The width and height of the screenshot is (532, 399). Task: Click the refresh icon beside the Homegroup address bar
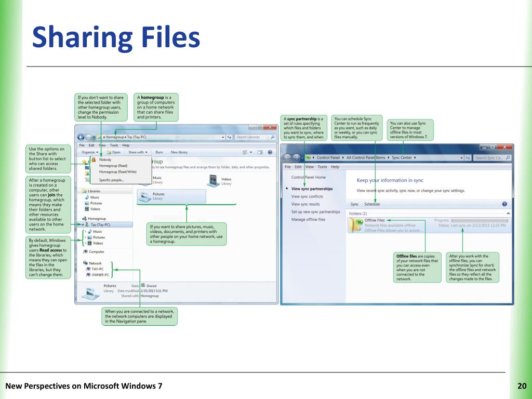click(229, 137)
